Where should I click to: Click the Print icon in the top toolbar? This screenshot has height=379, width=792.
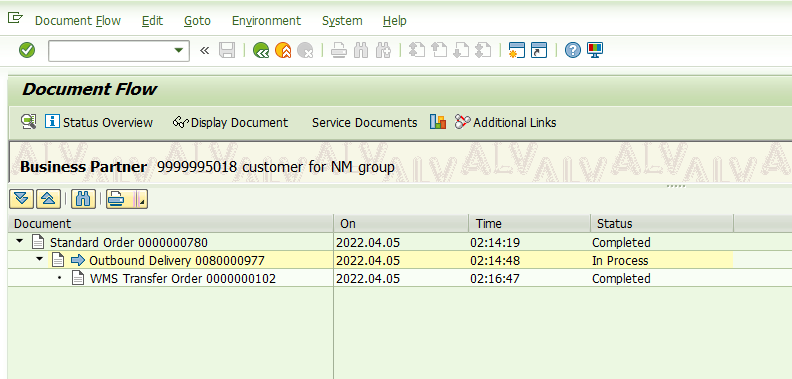pos(339,51)
